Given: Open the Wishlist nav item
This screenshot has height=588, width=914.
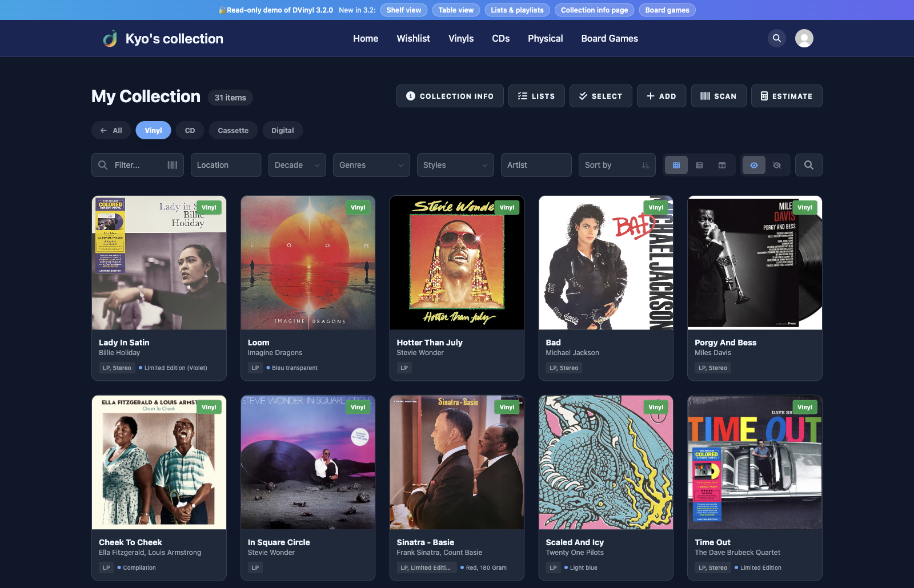Looking at the screenshot, I should [x=413, y=38].
